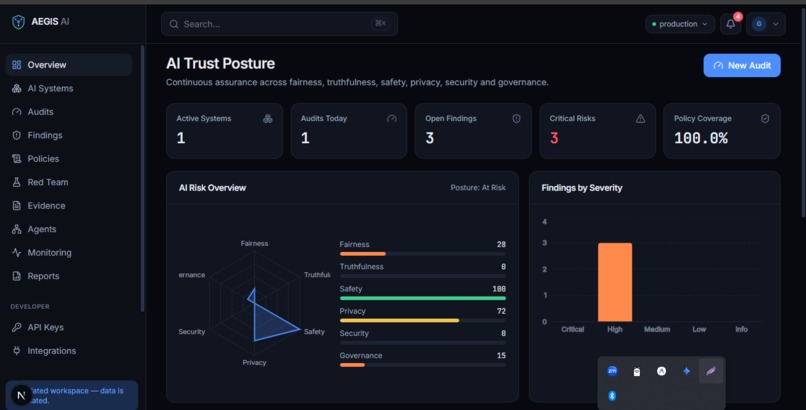Open the Reports page
The image size is (806, 410).
pyautogui.click(x=69, y=276)
